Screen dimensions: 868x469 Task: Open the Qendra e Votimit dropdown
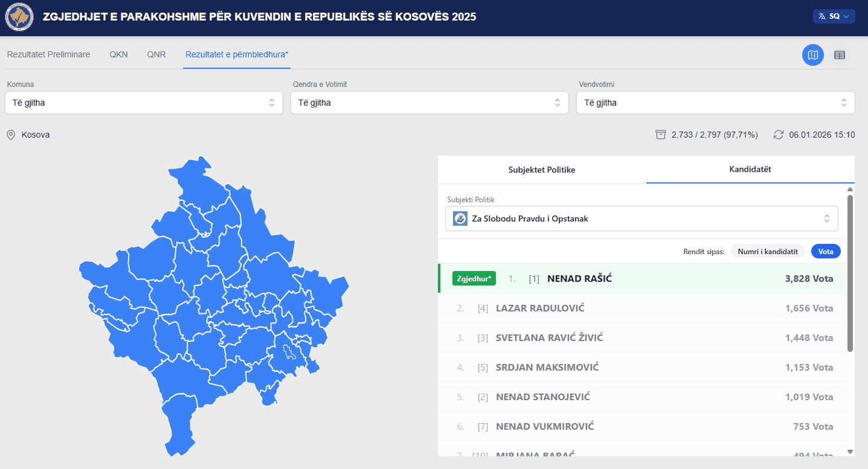pyautogui.click(x=429, y=103)
